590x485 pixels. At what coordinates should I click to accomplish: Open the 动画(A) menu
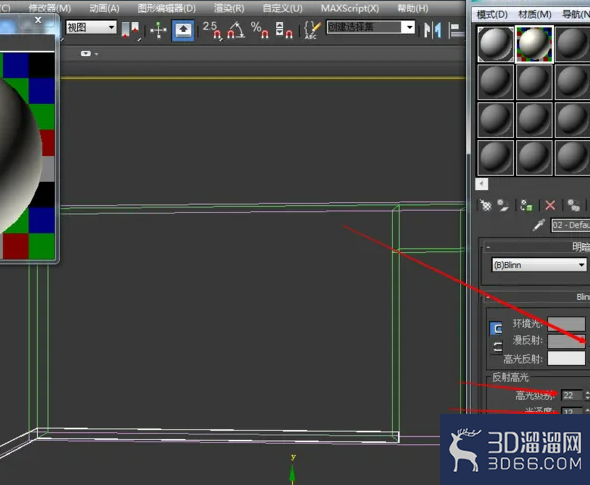click(x=105, y=8)
